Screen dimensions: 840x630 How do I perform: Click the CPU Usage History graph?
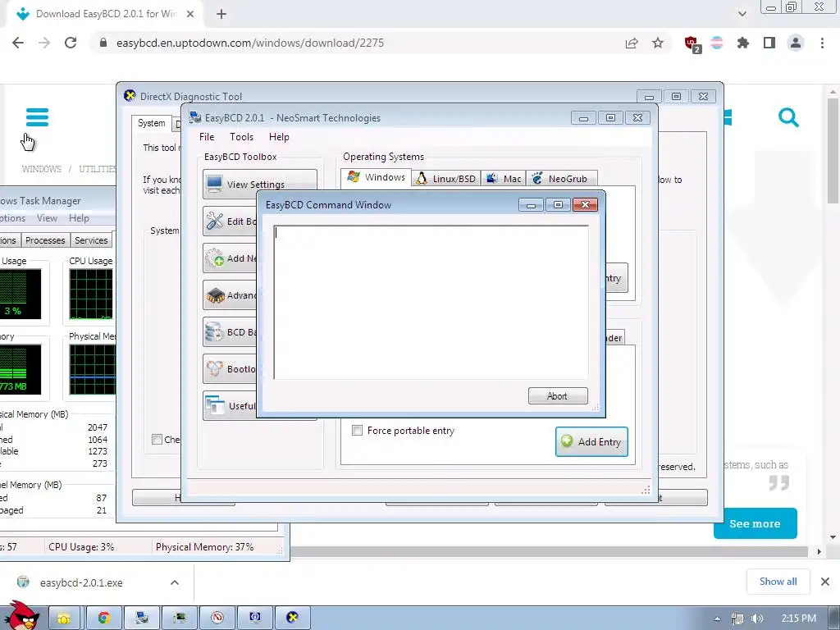[x=91, y=294]
